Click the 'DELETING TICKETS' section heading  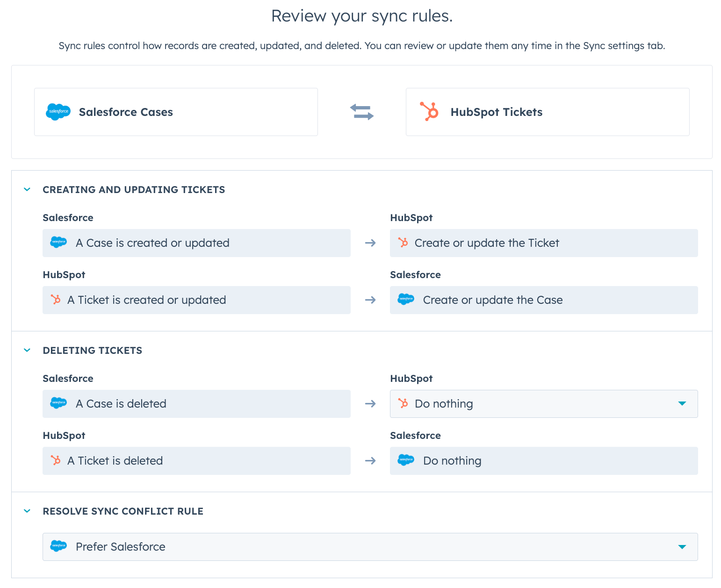92,350
